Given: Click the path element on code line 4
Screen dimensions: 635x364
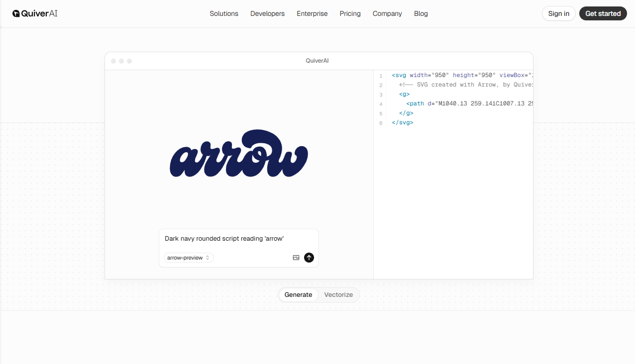Looking at the screenshot, I should pyautogui.click(x=415, y=103).
